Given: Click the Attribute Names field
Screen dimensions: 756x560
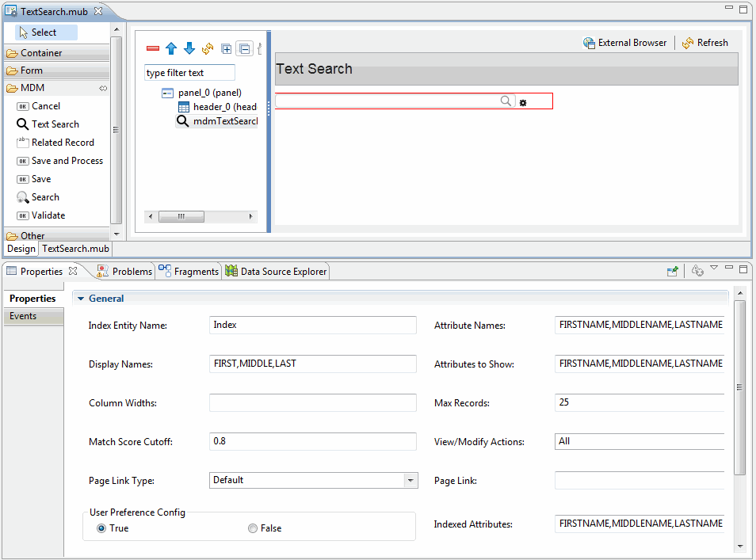Looking at the screenshot, I should 640,326.
